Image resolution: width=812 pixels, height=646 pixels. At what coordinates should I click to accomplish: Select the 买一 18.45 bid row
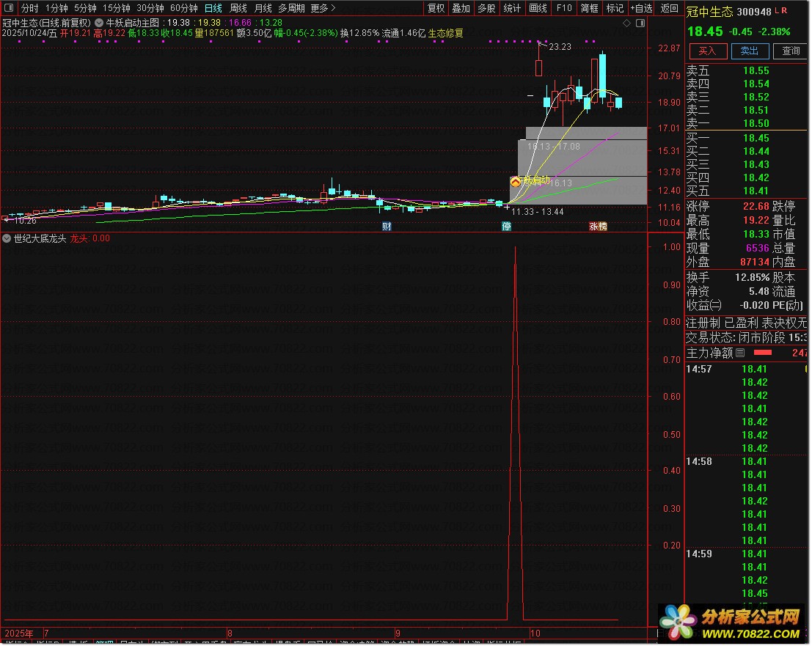746,138
